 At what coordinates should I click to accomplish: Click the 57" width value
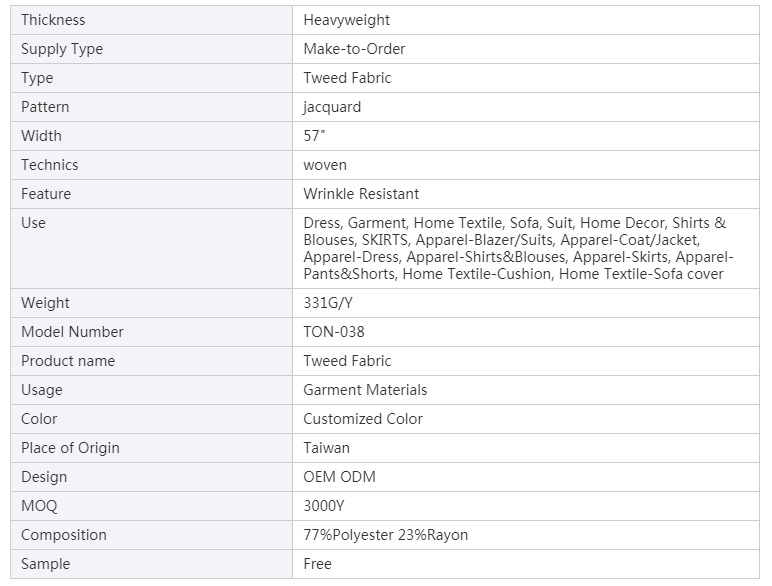pyautogui.click(x=314, y=136)
